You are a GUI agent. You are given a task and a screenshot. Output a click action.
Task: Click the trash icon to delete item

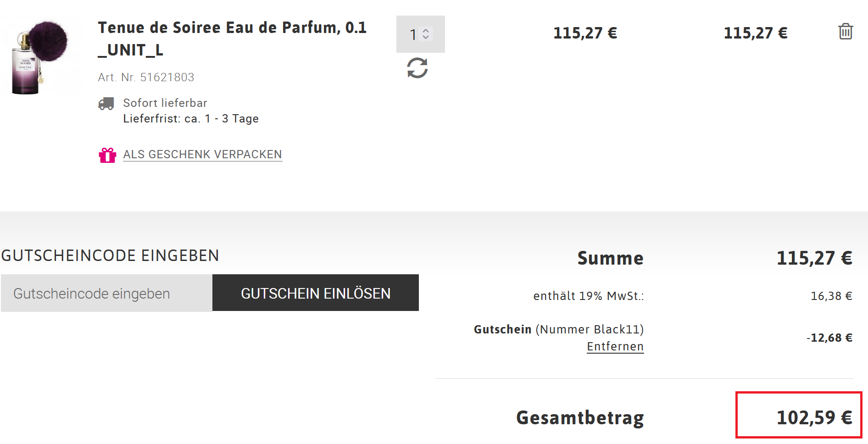point(845,32)
